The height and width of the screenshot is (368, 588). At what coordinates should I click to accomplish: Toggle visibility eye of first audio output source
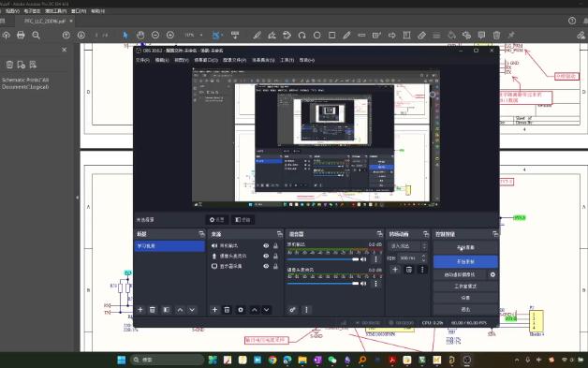(266, 245)
